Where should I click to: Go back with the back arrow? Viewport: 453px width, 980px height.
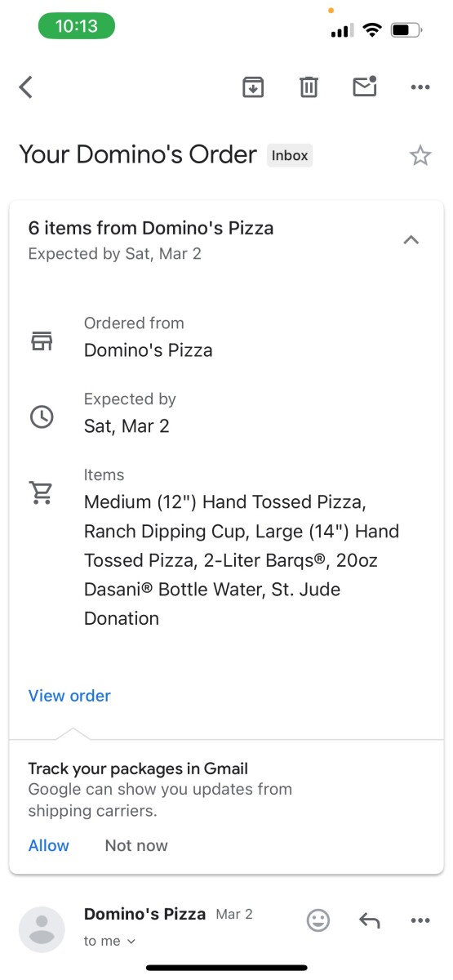[26, 87]
